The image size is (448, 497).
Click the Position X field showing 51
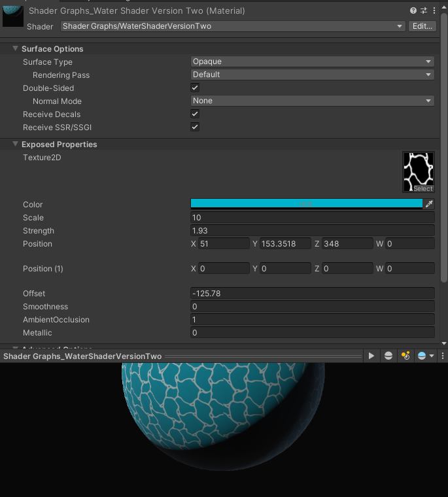coord(224,243)
